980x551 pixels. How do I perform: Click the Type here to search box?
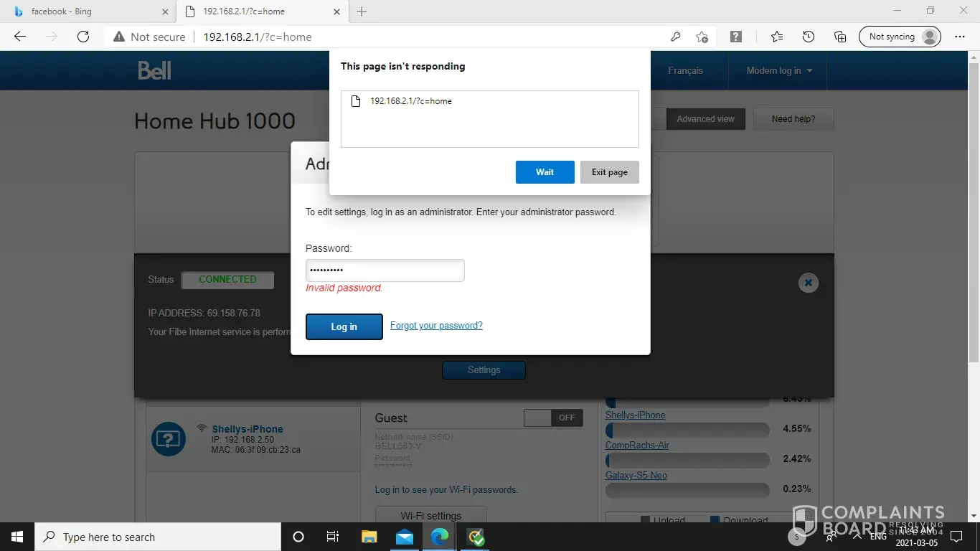[158, 537]
